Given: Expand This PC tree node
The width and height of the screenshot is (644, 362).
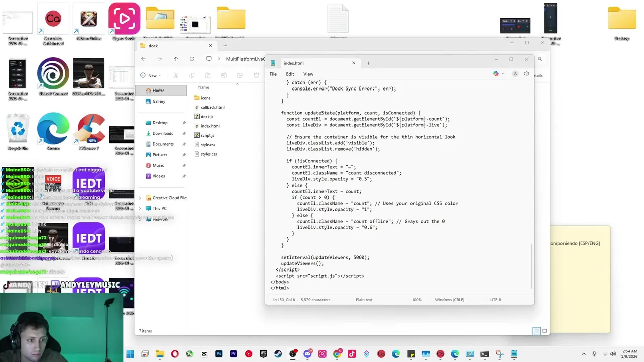Looking at the screenshot, I should tap(140, 208).
